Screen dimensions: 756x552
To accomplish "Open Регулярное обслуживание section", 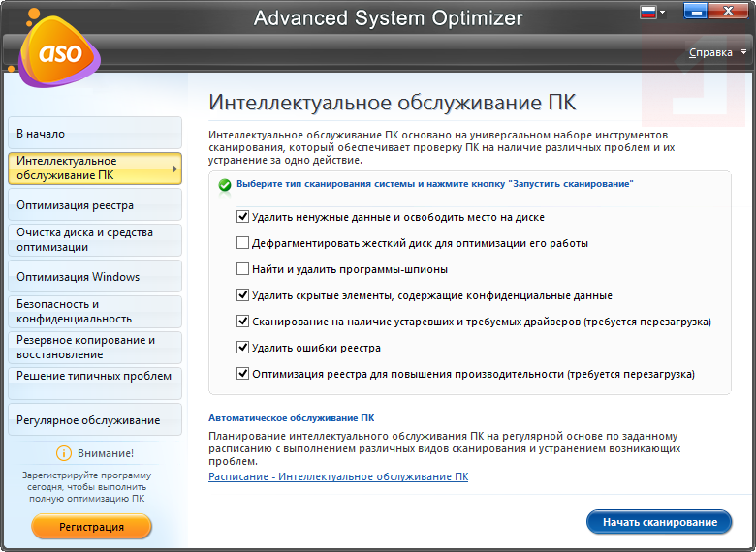I will (x=95, y=419).
